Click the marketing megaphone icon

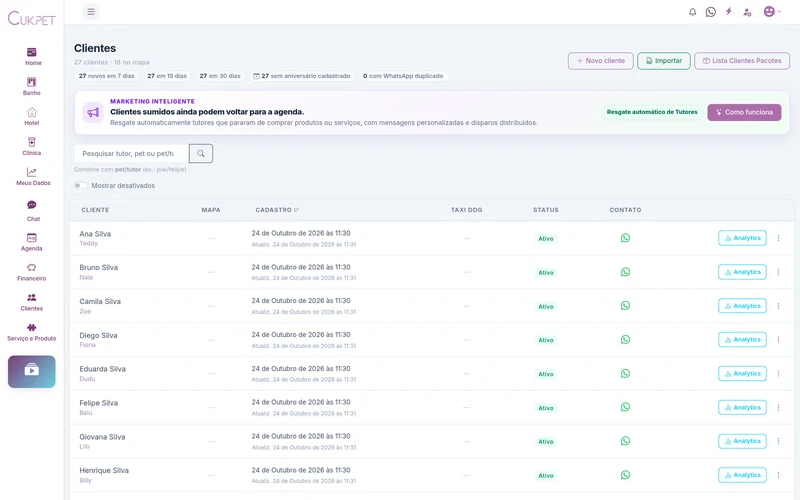(x=93, y=112)
